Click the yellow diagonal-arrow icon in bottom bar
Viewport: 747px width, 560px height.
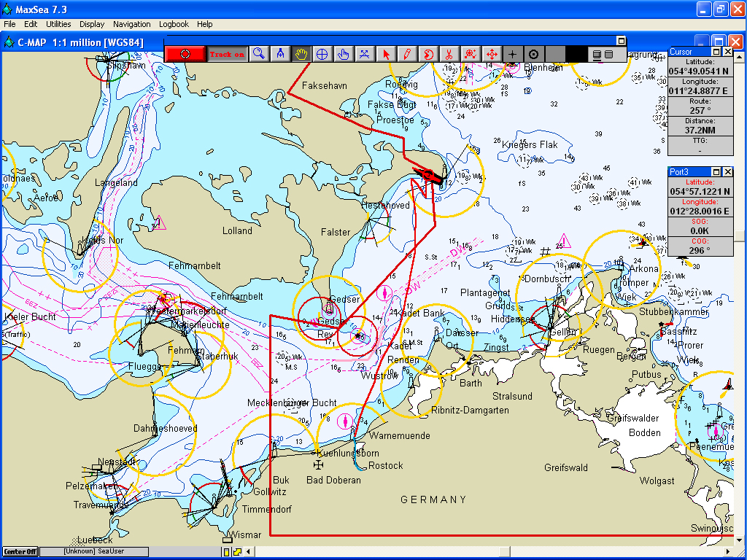pyautogui.click(x=237, y=552)
